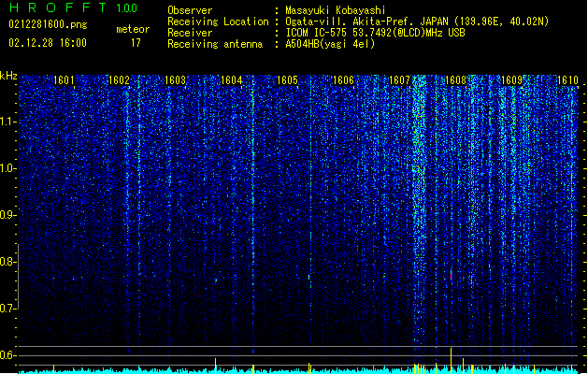This screenshot has width=588, height=374.
Task: Click the 1607 time marker
Action: coord(400,80)
